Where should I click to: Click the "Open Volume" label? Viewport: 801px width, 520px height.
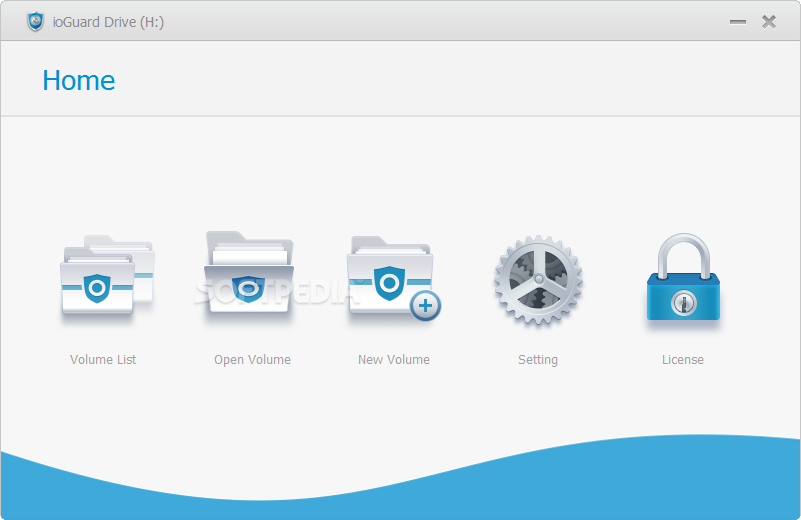[x=252, y=360]
